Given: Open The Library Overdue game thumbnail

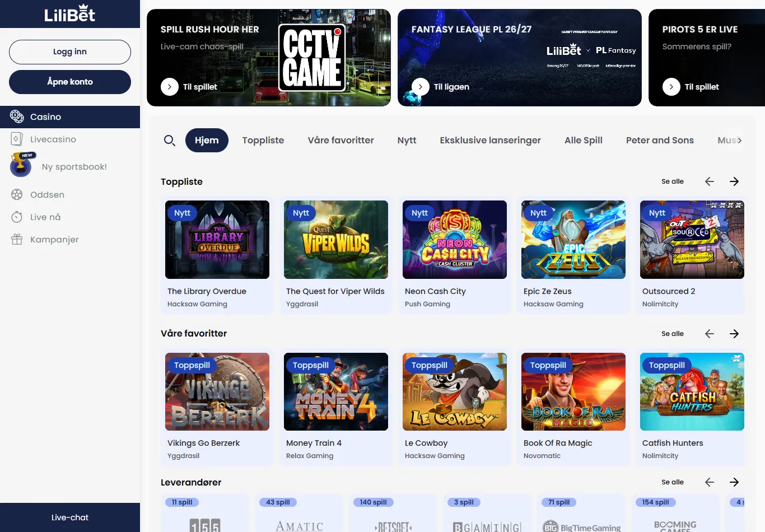Looking at the screenshot, I should click(x=217, y=240).
